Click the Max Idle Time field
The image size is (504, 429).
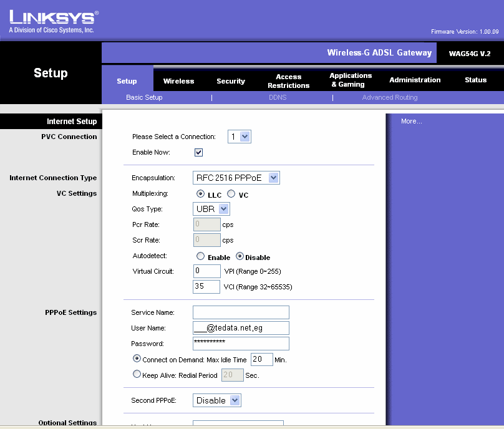pos(262,359)
